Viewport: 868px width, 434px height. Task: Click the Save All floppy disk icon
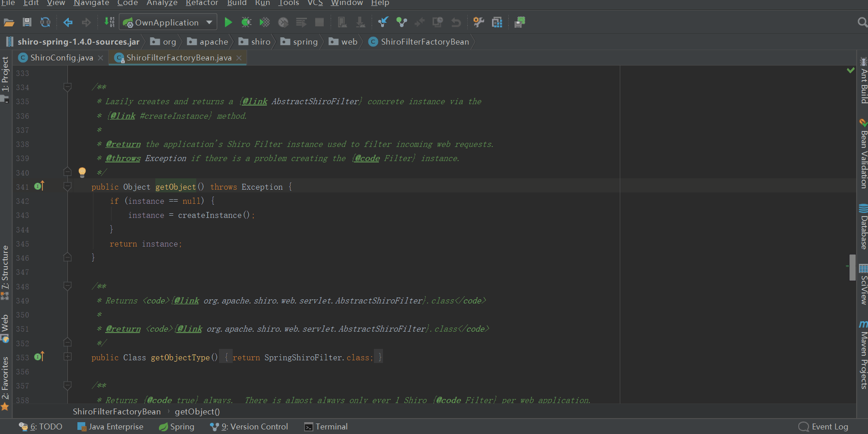[27, 22]
